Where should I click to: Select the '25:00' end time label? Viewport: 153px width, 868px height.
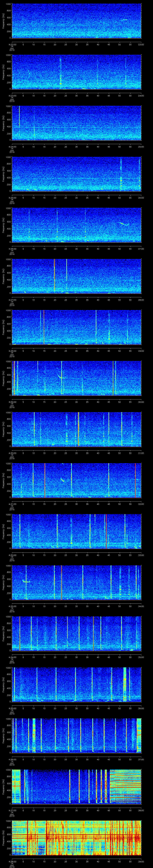coord(141,147)
